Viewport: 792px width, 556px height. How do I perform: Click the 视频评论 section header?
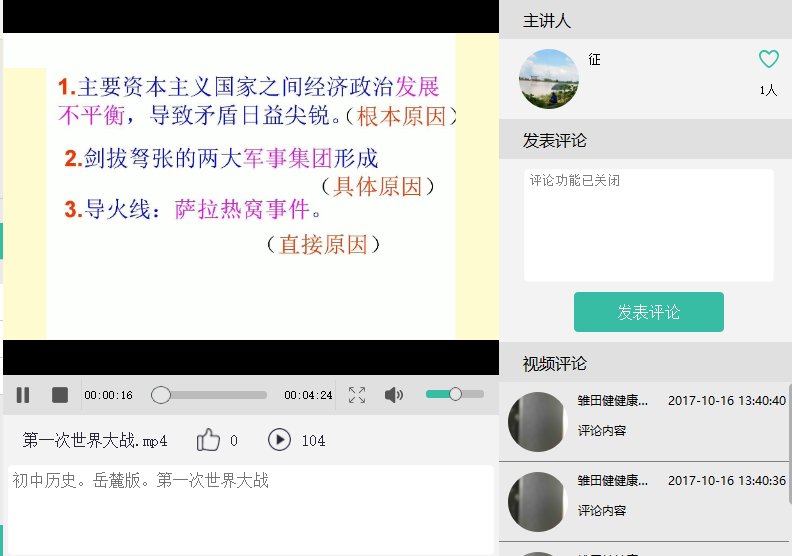click(555, 364)
